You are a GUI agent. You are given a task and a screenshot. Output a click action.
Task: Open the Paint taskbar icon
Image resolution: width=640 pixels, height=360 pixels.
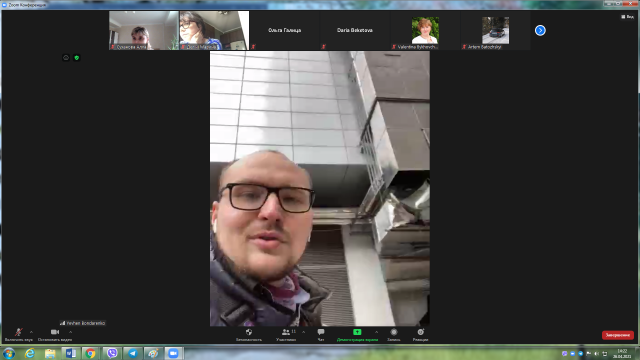tap(153, 353)
